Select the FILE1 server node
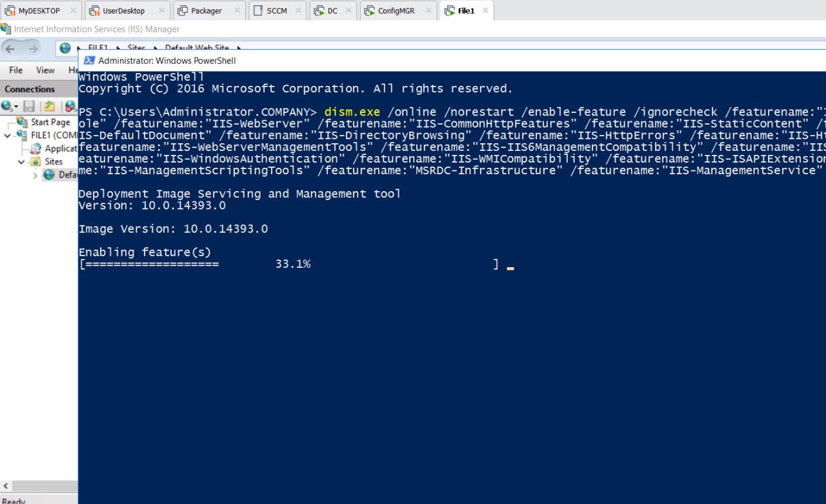This screenshot has height=504, width=826. pos(54,136)
